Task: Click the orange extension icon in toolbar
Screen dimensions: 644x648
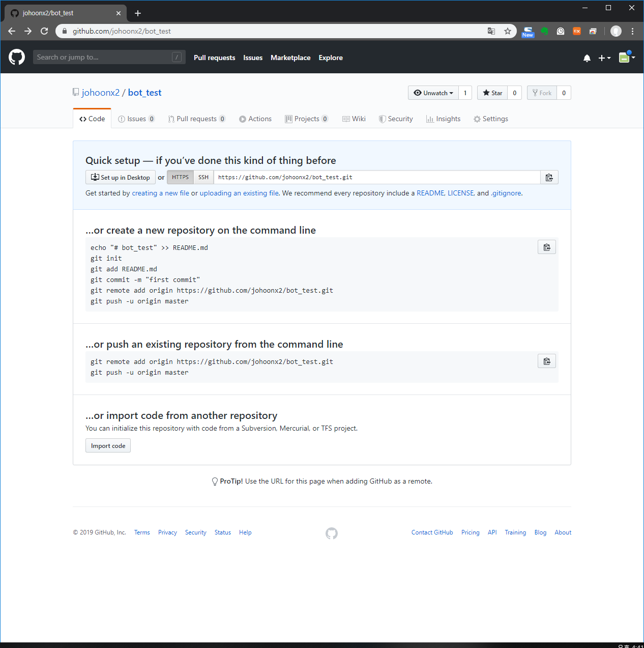Action: pyautogui.click(x=577, y=31)
